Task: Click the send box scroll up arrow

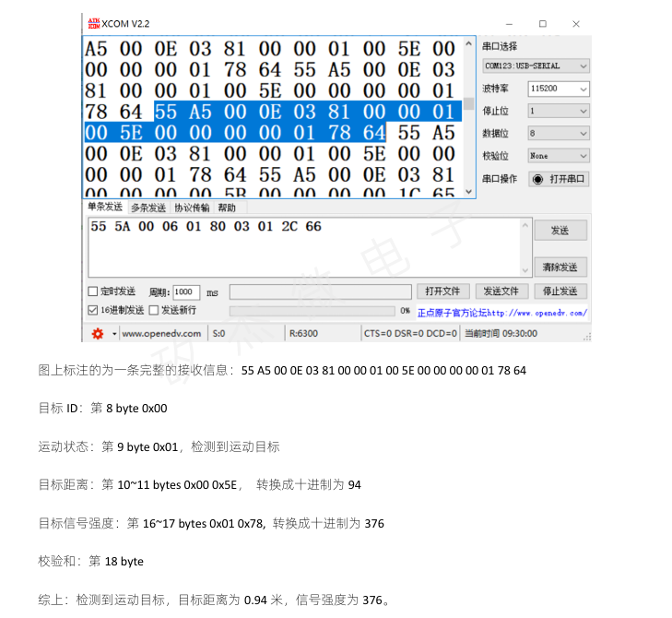Action: click(x=525, y=225)
